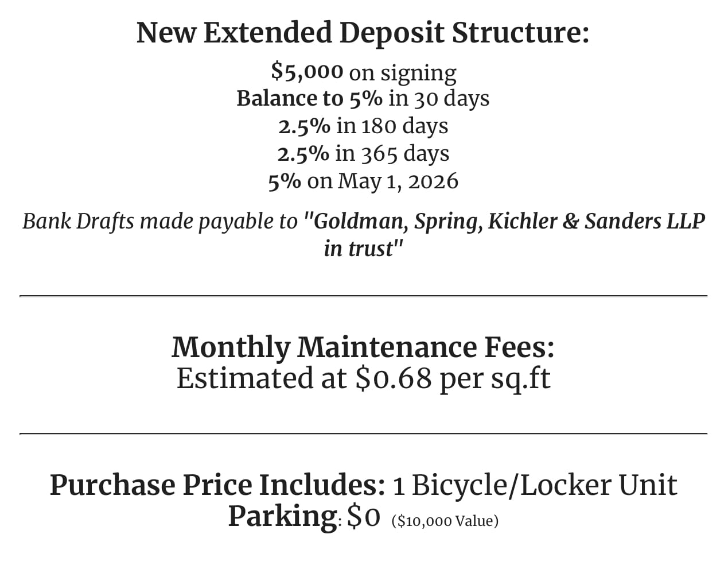Click the New Extended Deposit Structure heading

coord(363,32)
